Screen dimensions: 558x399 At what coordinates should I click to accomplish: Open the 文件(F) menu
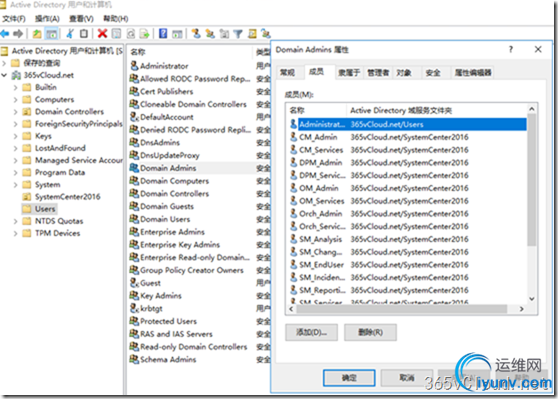point(14,19)
